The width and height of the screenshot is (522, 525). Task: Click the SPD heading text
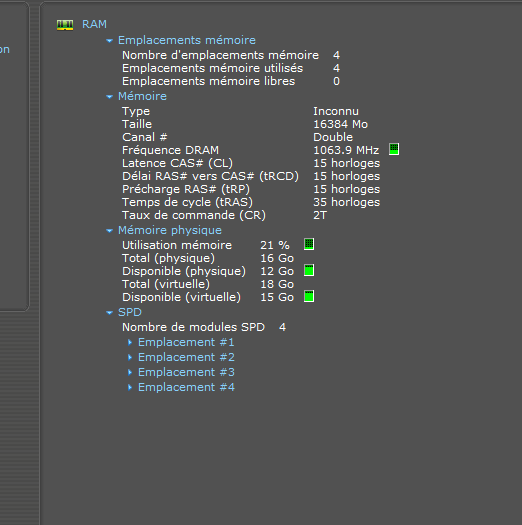pos(130,312)
